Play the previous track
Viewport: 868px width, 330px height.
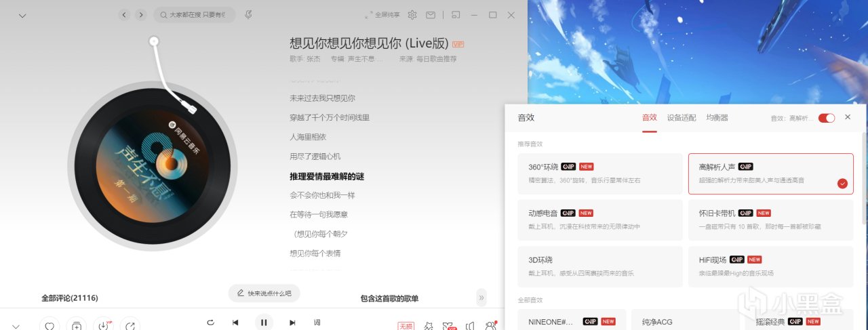[235, 323]
